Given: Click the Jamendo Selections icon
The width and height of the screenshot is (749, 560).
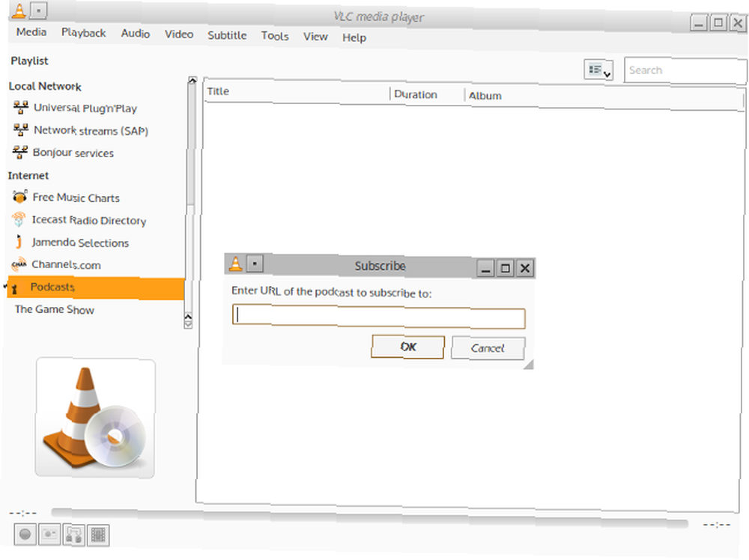Looking at the screenshot, I should pyautogui.click(x=19, y=242).
